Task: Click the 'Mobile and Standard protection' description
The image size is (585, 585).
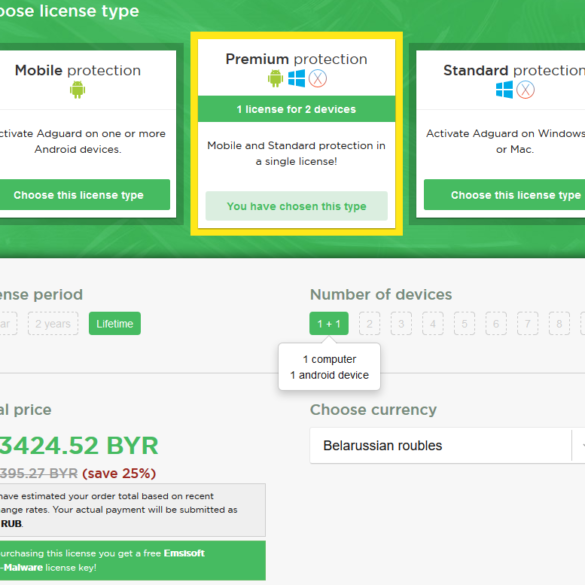Action: click(297, 153)
